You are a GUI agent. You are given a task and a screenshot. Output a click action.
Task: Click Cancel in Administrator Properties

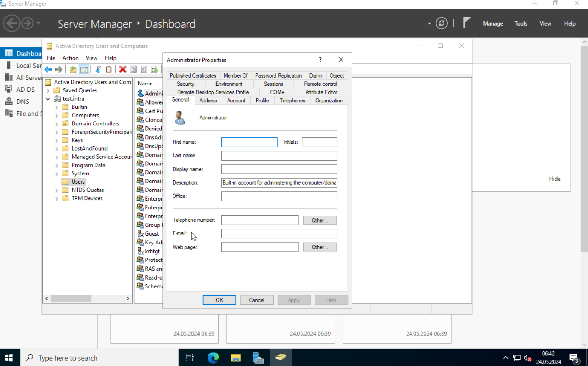click(257, 300)
